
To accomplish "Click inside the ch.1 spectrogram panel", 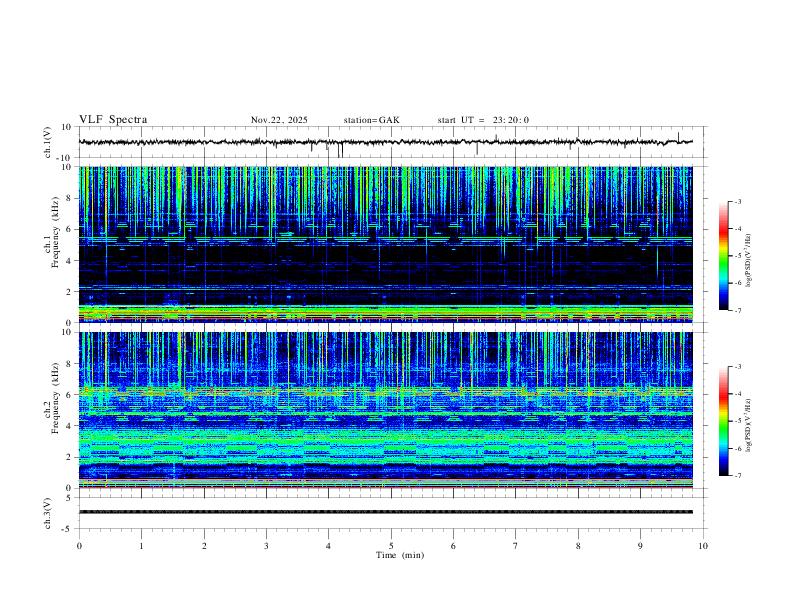I will tap(385, 244).
